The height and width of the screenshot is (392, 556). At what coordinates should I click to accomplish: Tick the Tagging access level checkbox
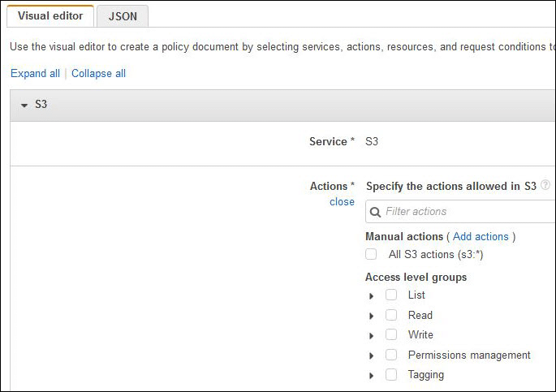tap(391, 375)
